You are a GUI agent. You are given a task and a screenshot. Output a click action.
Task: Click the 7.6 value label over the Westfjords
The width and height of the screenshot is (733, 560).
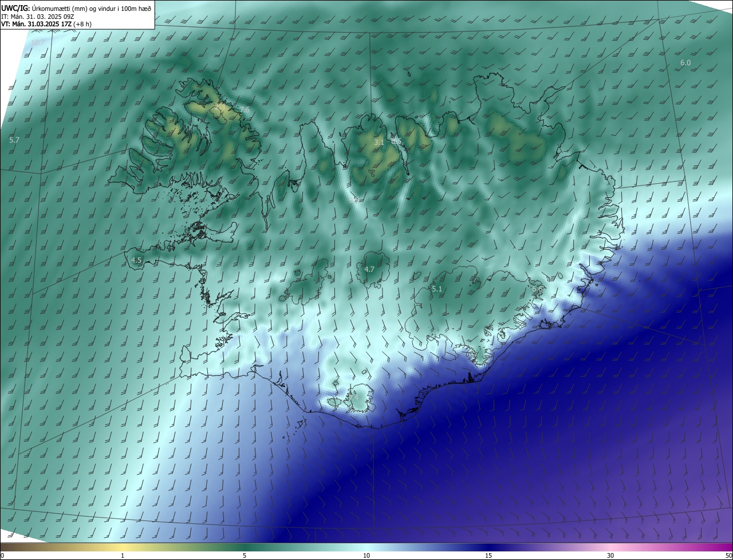tap(245, 109)
